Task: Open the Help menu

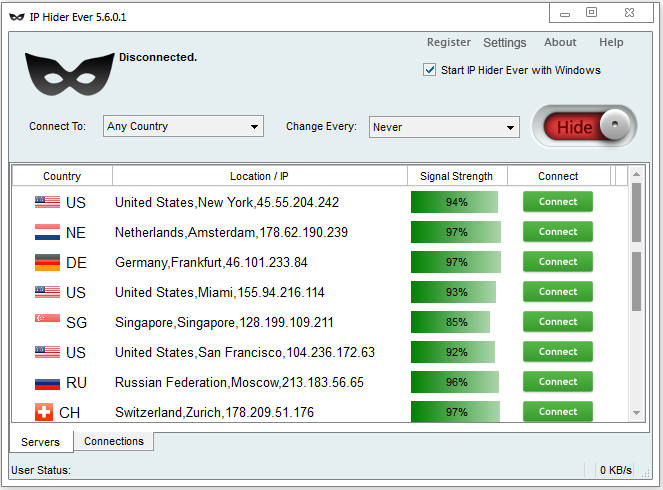Action: 611,42
